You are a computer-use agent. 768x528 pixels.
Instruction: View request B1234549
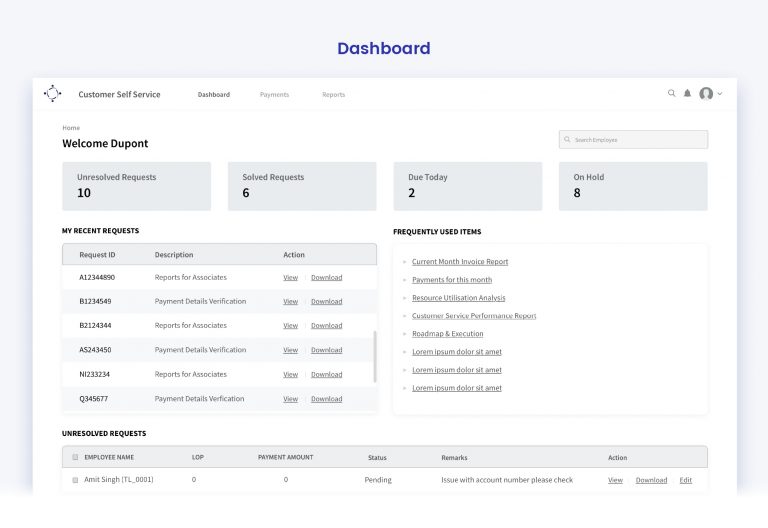[x=290, y=301]
